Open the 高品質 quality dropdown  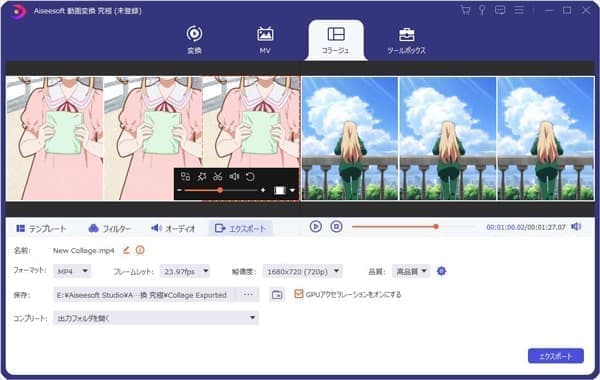(x=411, y=271)
